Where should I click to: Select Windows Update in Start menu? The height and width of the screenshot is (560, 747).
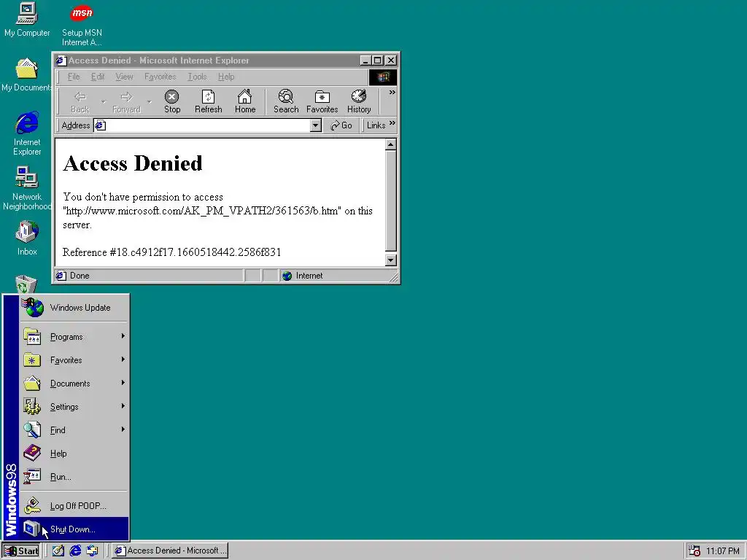[x=74, y=308]
